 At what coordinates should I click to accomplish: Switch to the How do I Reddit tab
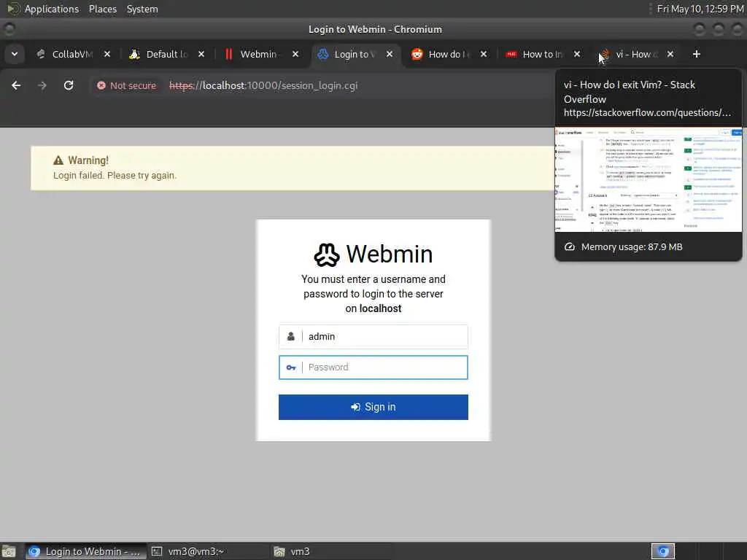coord(449,54)
